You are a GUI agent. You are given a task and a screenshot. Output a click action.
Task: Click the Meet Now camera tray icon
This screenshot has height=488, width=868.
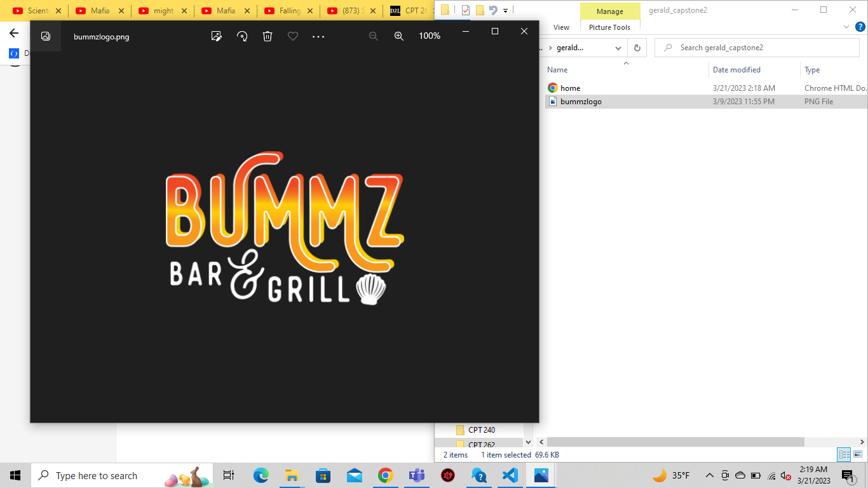pos(725,475)
